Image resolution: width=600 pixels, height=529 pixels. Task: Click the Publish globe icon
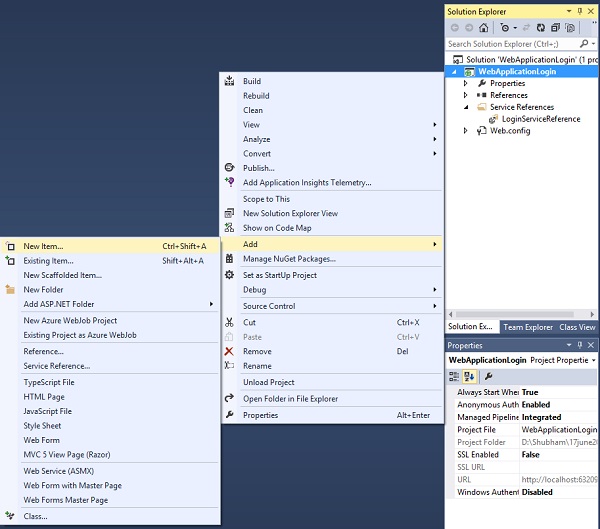(x=229, y=167)
